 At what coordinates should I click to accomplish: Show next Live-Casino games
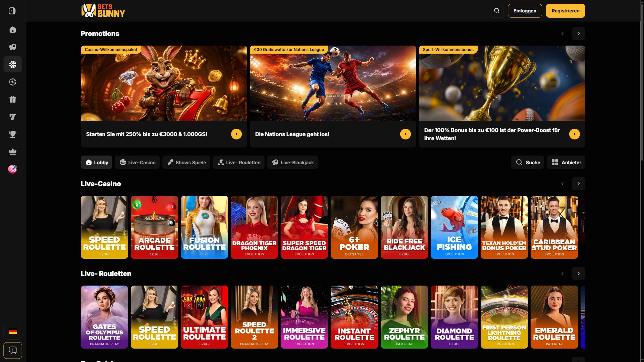point(579,184)
